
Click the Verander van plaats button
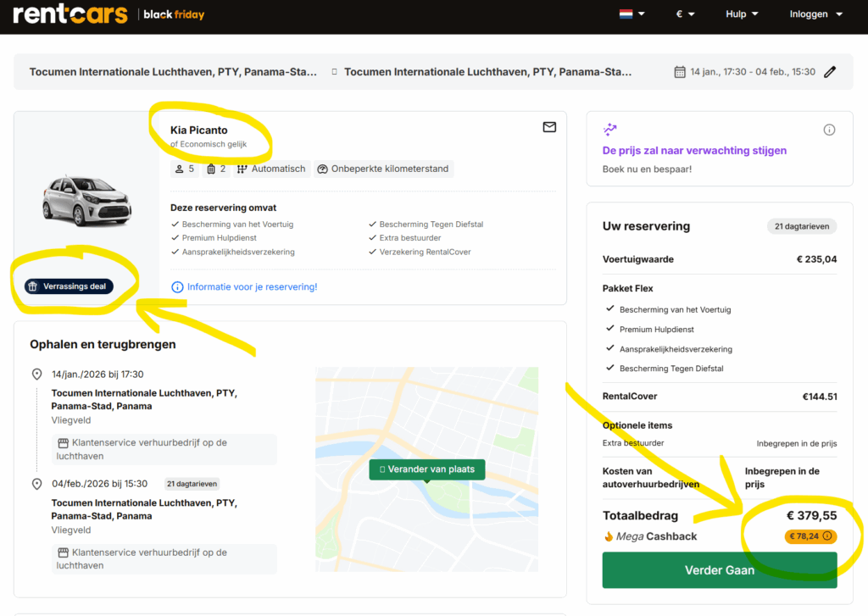(x=427, y=469)
